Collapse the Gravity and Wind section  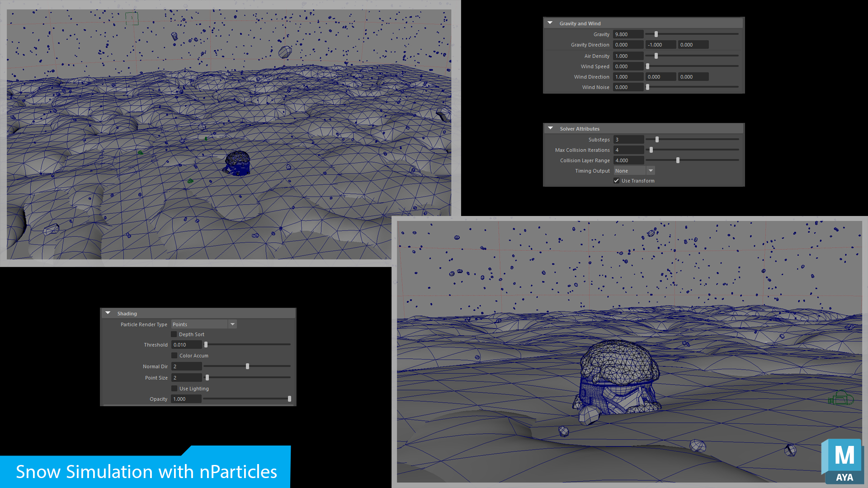tap(550, 23)
